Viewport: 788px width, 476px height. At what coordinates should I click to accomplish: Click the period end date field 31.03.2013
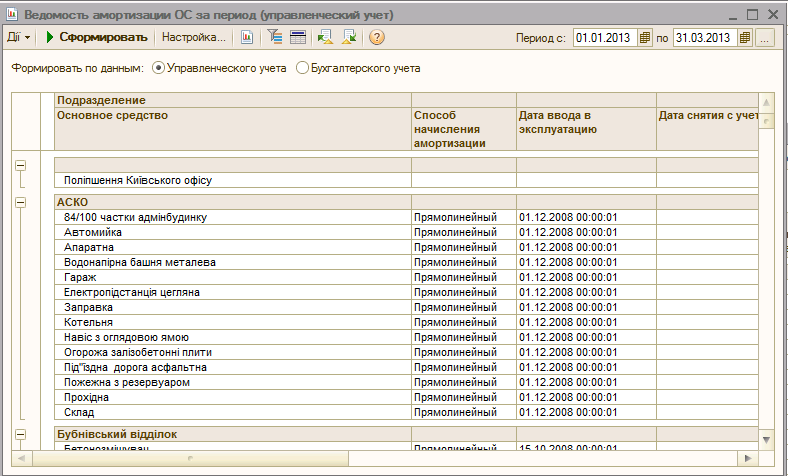pyautogui.click(x=705, y=38)
